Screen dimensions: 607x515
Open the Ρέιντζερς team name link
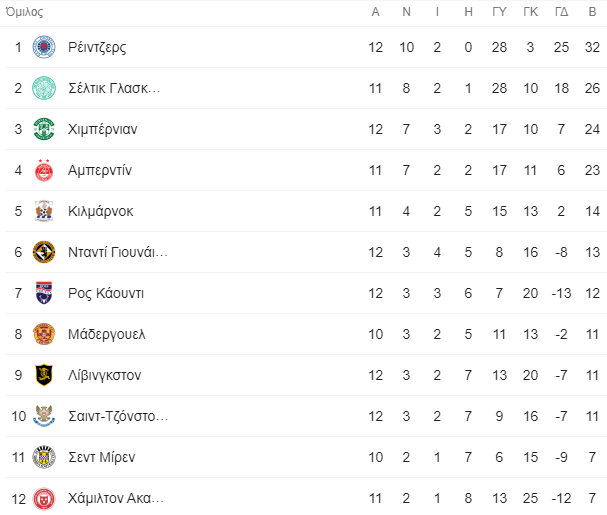97,48
